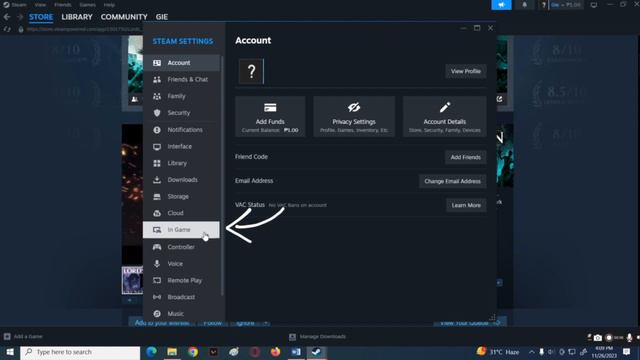
Task: Click the question mark profile avatar
Action: [x=251, y=71]
